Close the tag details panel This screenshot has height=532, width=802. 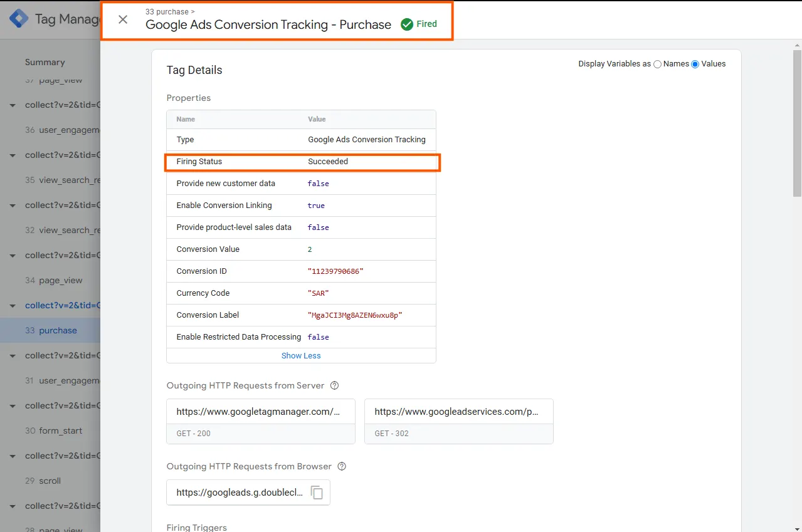coord(123,19)
